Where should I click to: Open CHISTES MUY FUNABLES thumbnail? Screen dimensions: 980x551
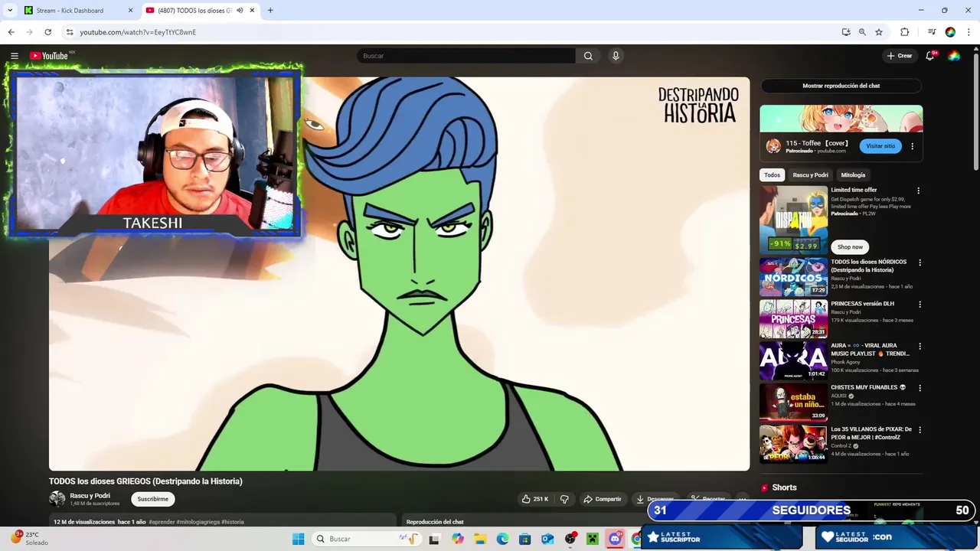[793, 403]
